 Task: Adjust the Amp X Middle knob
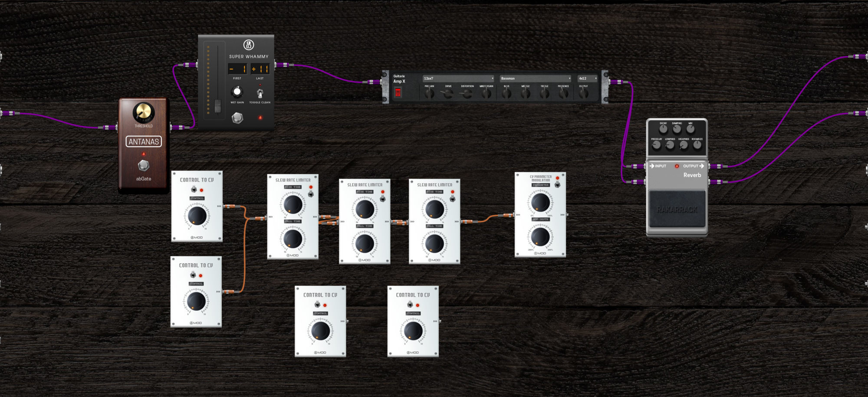(x=526, y=93)
